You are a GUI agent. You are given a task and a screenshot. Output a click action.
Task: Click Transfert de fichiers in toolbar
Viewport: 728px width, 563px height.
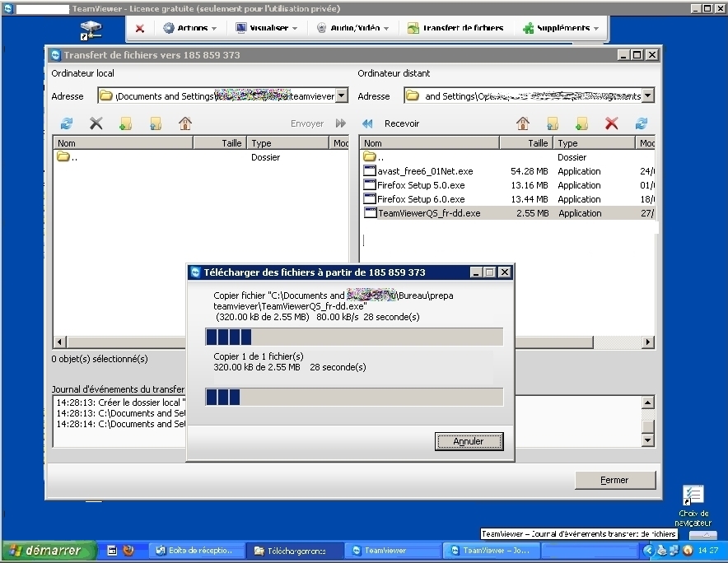tap(455, 28)
